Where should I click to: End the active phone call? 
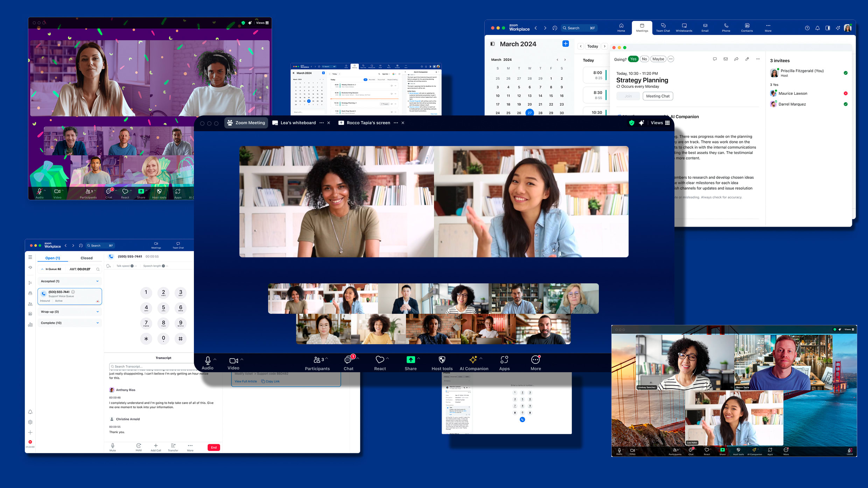pyautogui.click(x=213, y=447)
